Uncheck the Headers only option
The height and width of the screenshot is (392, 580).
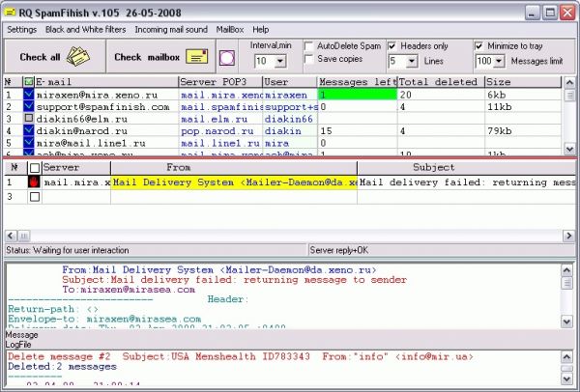tap(392, 45)
